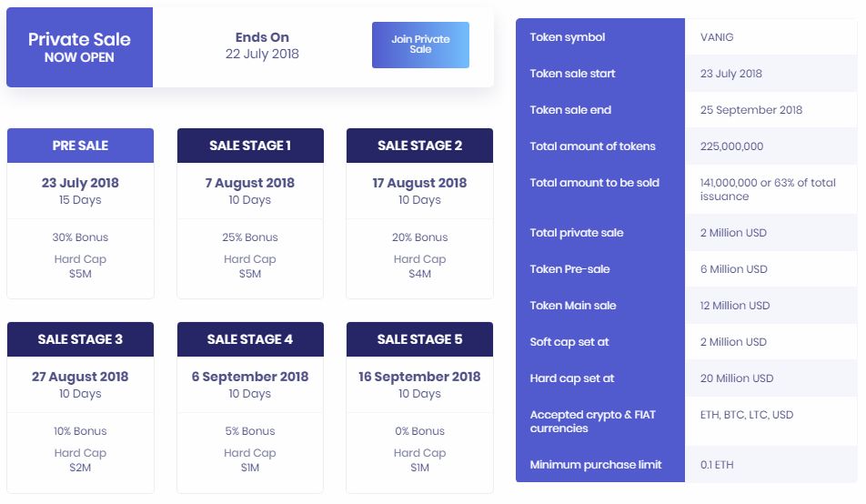Click the VANIG token symbol value

(717, 37)
